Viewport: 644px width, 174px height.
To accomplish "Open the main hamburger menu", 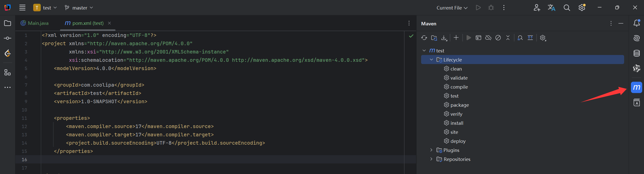I will tap(22, 8).
